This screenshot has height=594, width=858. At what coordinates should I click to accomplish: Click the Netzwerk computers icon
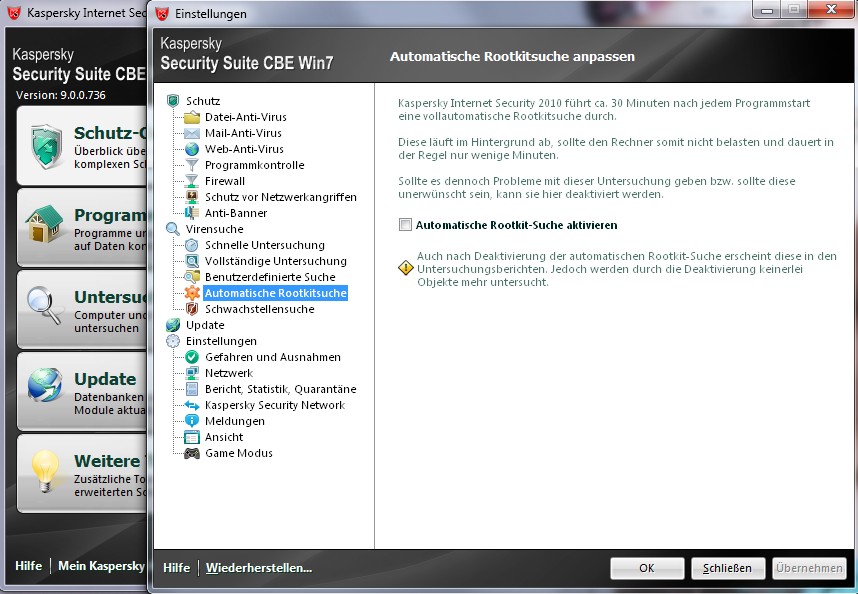192,373
